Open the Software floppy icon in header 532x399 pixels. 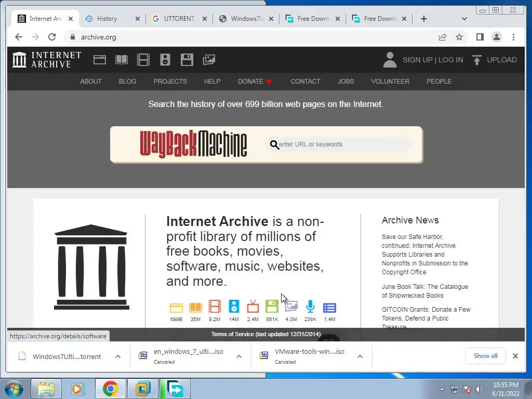click(187, 60)
